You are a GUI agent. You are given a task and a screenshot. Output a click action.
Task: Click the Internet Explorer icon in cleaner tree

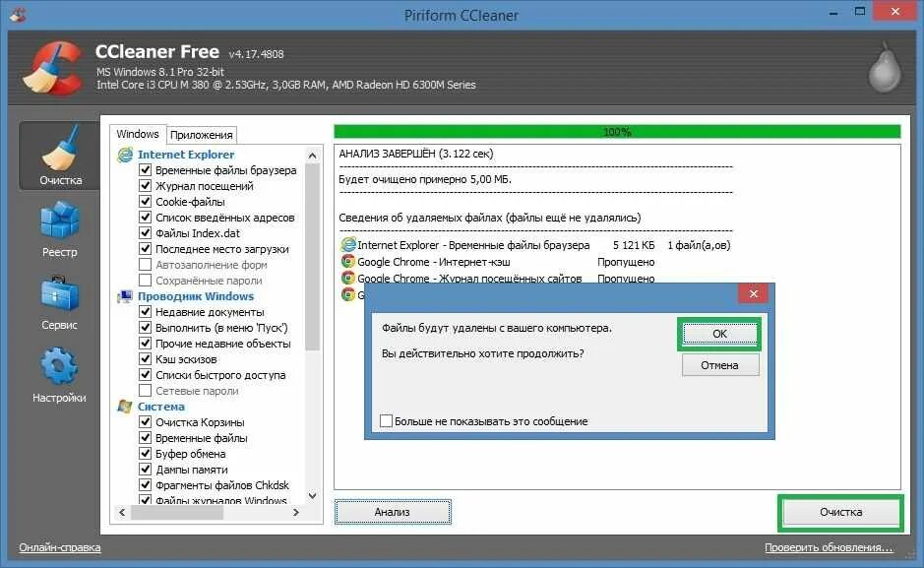coord(125,155)
